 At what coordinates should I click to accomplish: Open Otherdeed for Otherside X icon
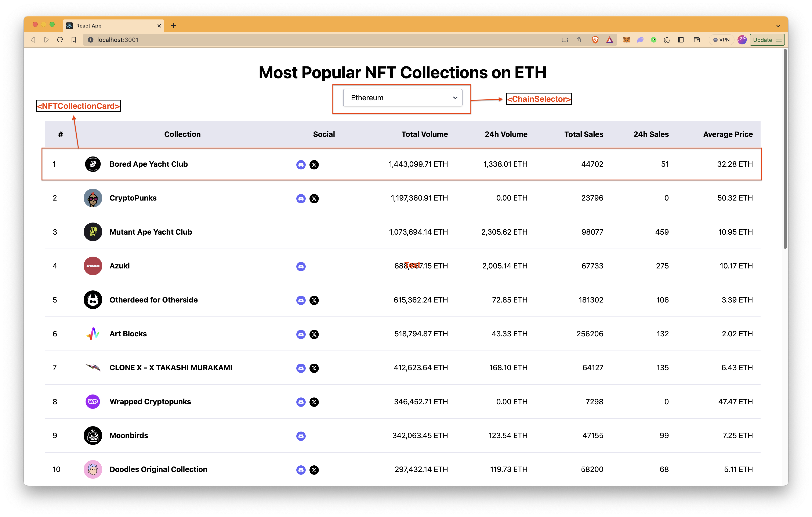(x=314, y=300)
